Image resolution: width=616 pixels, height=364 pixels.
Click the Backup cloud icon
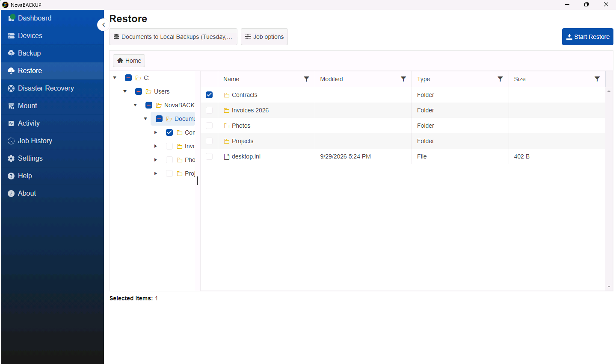(11, 53)
